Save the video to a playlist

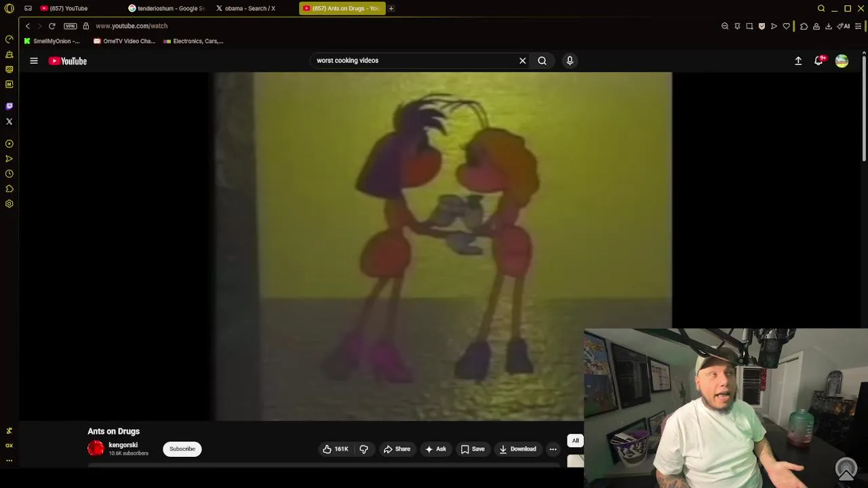point(473,449)
